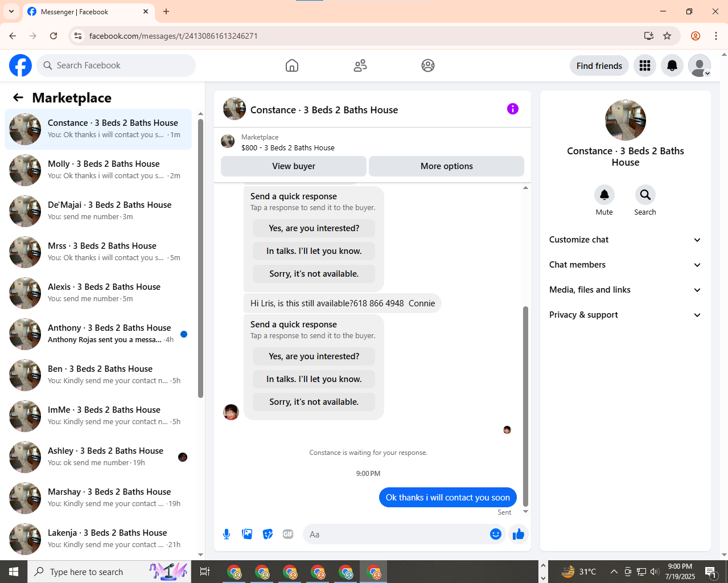
Task: Open the emoji picker in message box
Action: tap(496, 534)
